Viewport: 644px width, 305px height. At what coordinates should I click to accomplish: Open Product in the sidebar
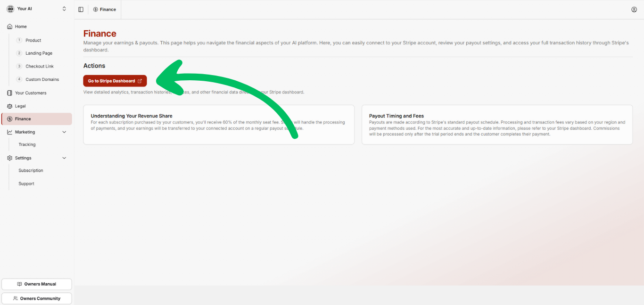tap(33, 40)
